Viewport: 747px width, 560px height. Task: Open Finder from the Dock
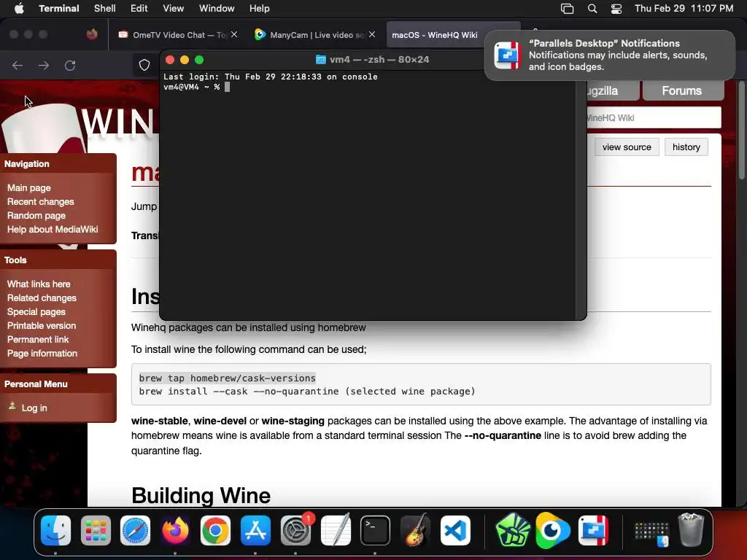point(55,531)
